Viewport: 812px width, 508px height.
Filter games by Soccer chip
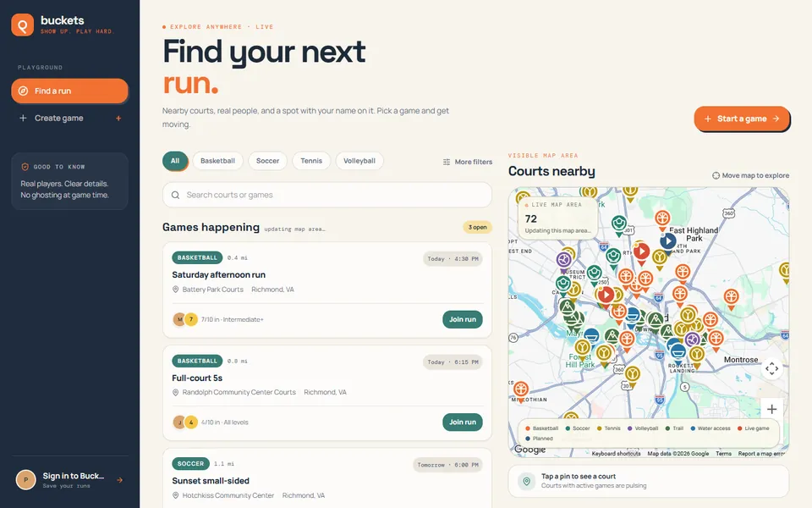[268, 161]
